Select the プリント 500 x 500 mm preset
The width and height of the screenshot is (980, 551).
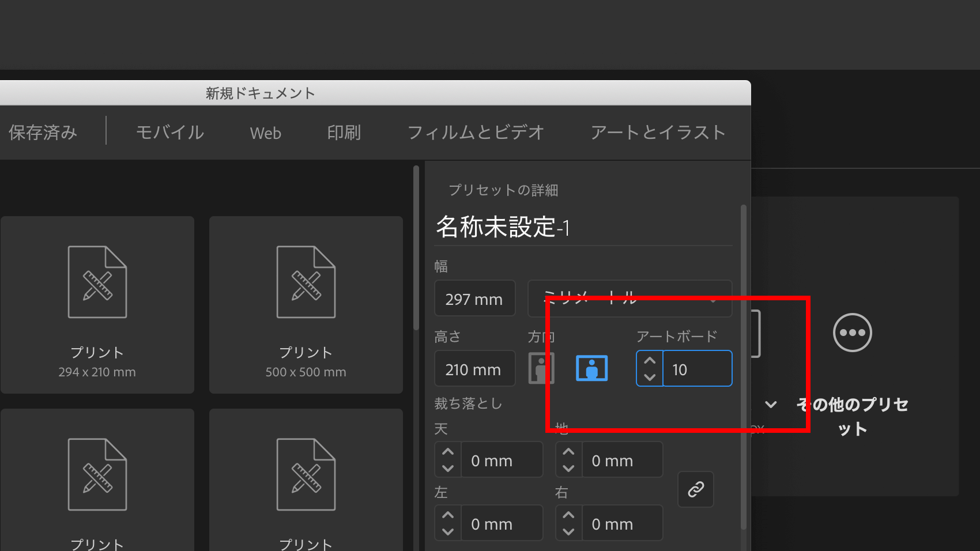click(x=306, y=305)
